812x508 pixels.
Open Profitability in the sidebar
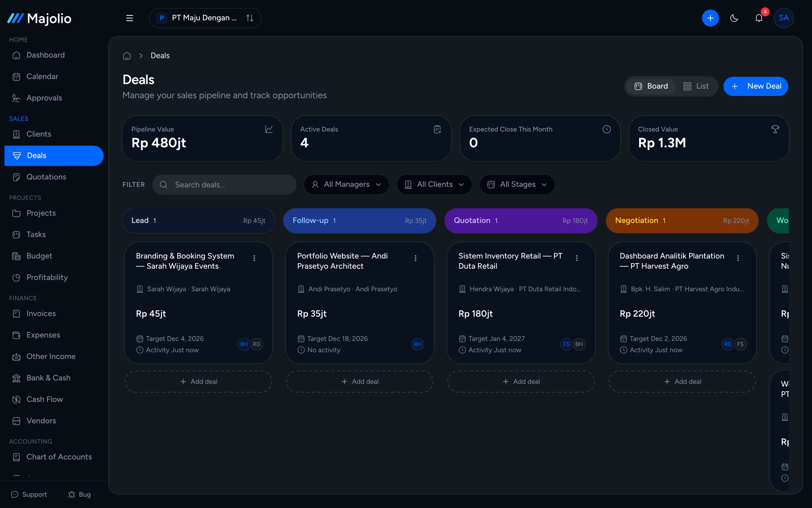(54, 277)
